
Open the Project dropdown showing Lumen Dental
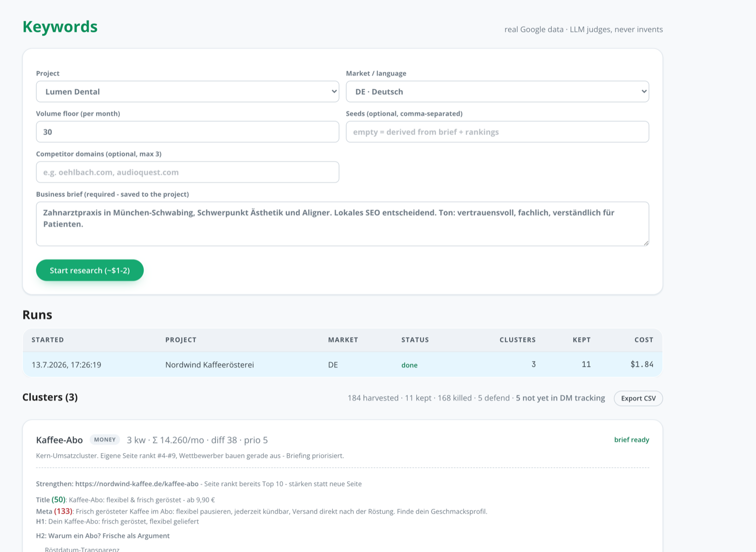pyautogui.click(x=187, y=92)
